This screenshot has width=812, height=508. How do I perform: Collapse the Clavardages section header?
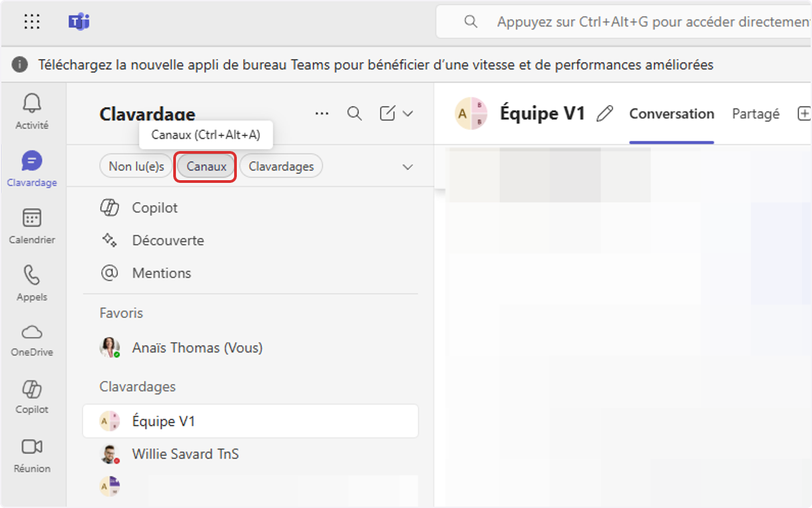click(137, 387)
